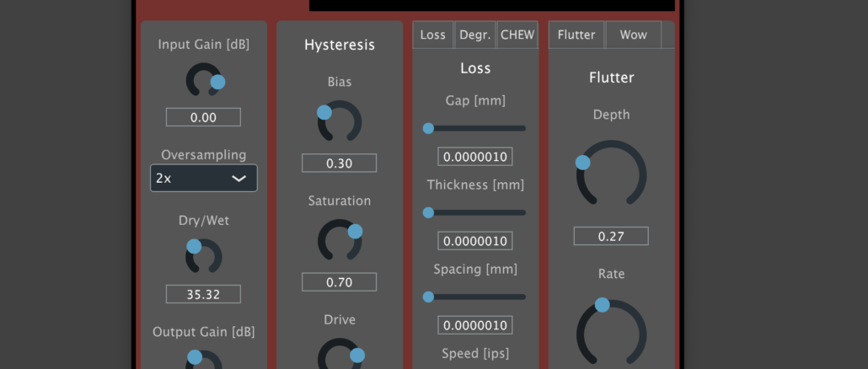Open the Oversampling 2x dropdown
The image size is (868, 369).
(204, 178)
